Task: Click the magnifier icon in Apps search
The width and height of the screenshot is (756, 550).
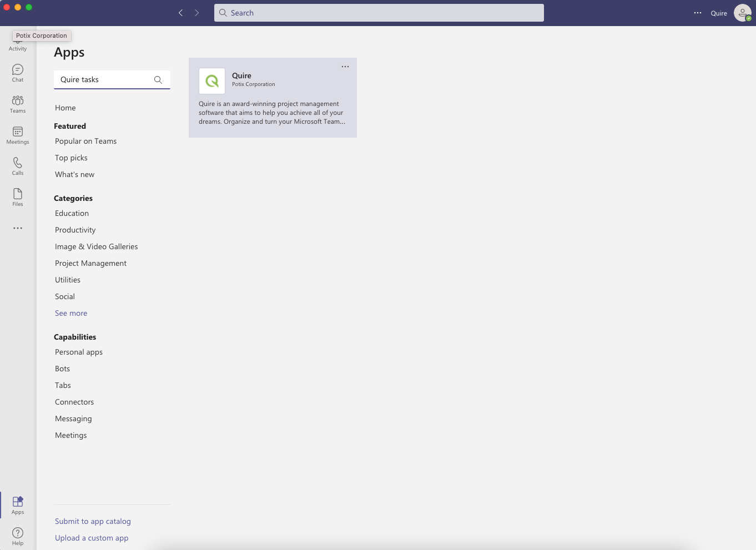Action: point(158,80)
